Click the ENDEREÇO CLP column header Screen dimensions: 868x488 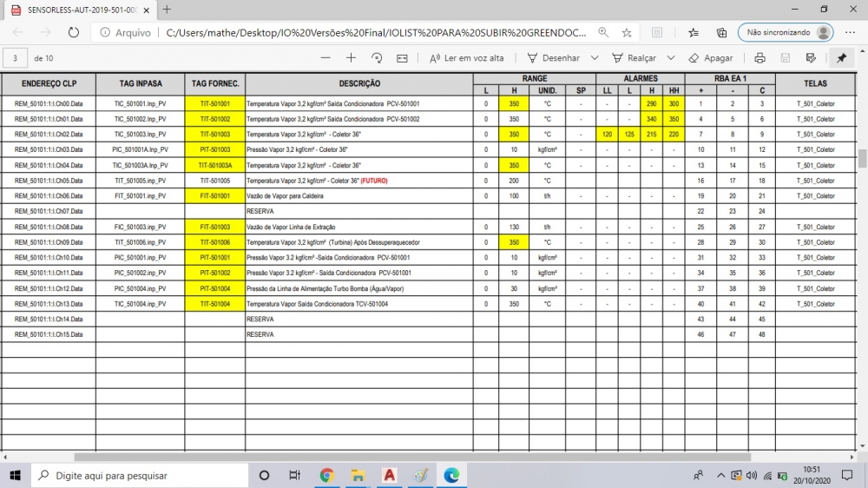[x=49, y=83]
